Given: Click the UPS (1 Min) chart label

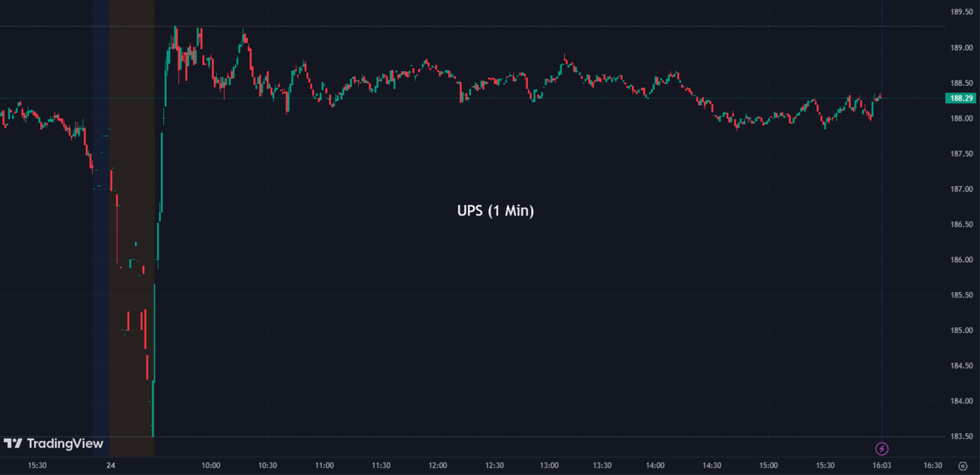Looking at the screenshot, I should coord(495,211).
